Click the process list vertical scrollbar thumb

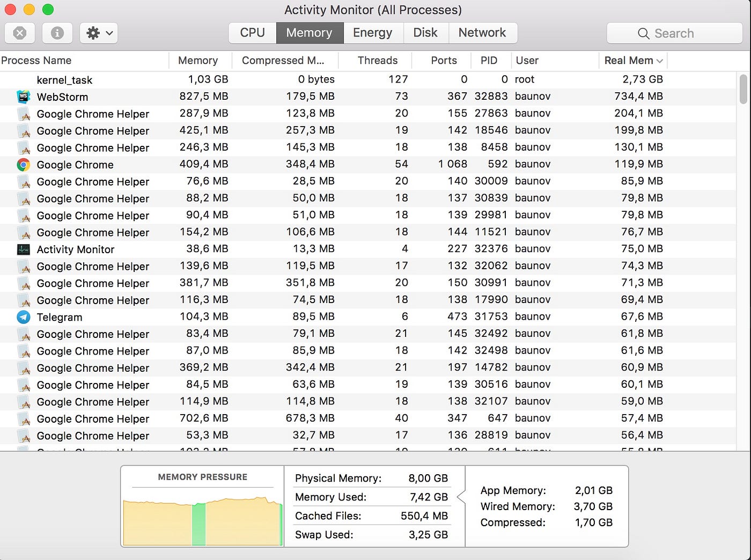[743, 89]
